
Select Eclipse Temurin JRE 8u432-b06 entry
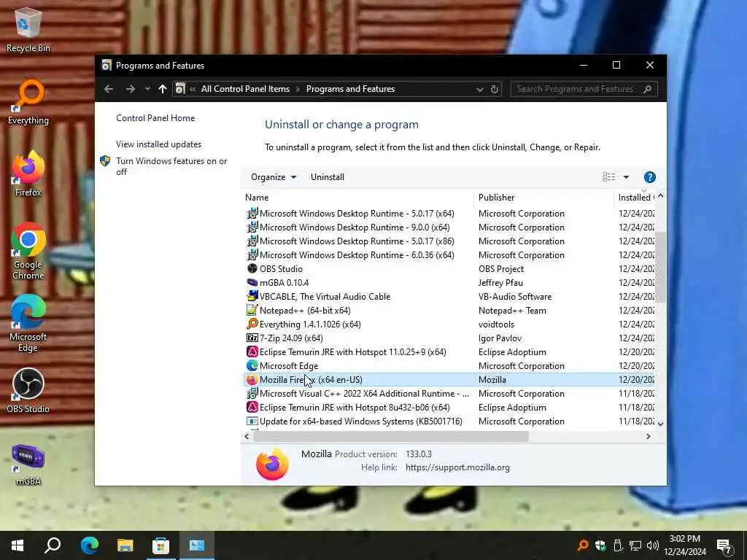449,407
